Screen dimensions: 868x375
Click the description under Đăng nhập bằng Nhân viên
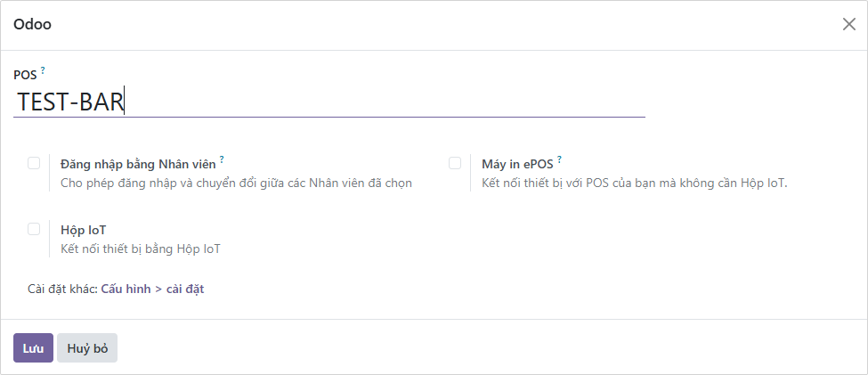[x=236, y=183]
